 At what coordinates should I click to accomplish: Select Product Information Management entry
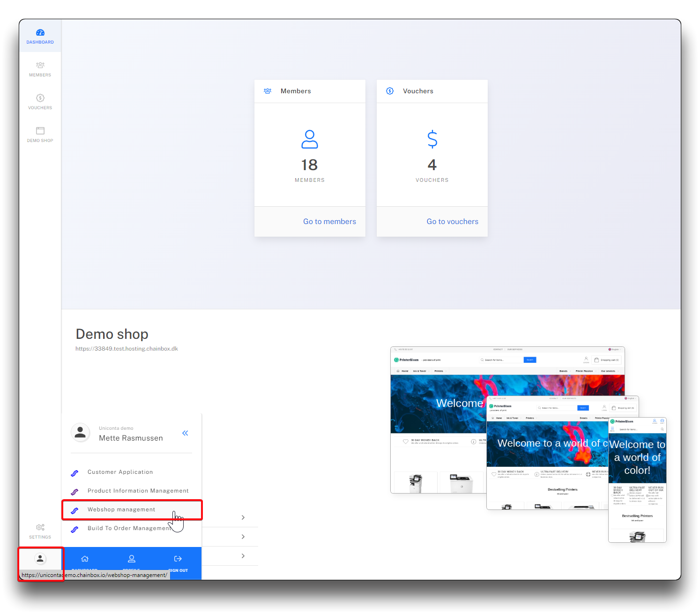pyautogui.click(x=138, y=491)
